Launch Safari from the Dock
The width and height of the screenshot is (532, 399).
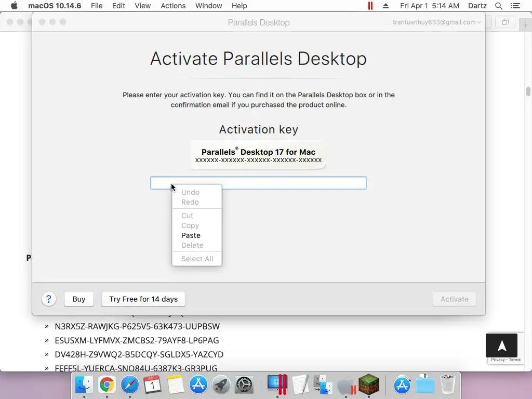tap(129, 384)
